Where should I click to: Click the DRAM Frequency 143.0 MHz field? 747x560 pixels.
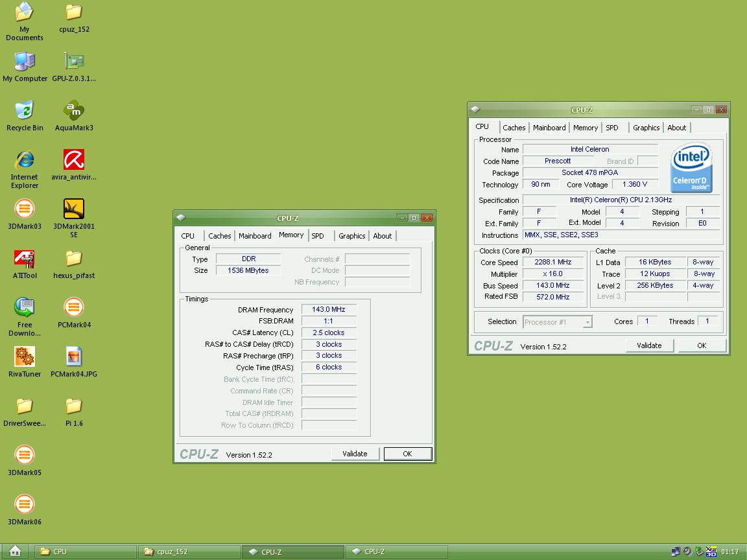(329, 310)
